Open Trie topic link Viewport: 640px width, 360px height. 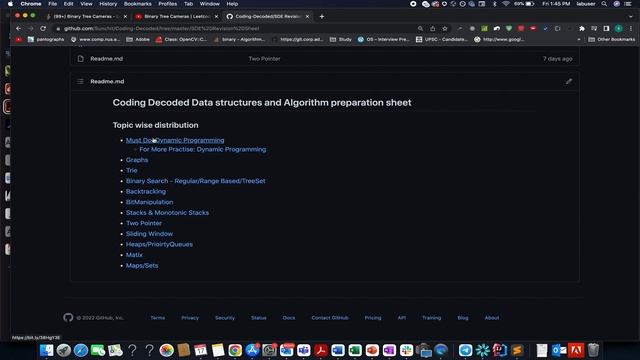click(x=131, y=170)
